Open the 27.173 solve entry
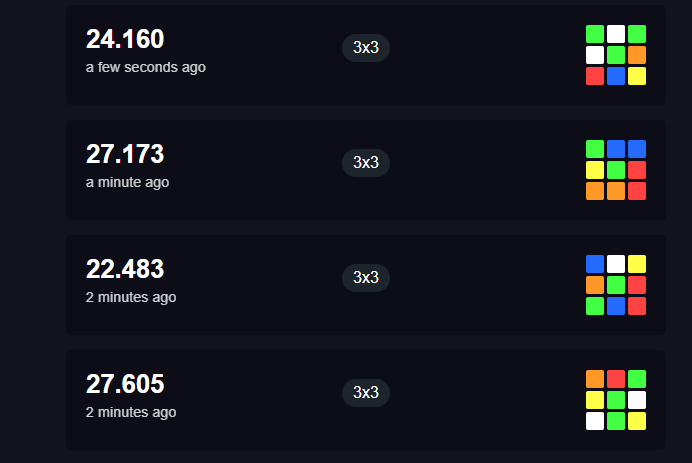This screenshot has width=692, height=463. coord(366,170)
